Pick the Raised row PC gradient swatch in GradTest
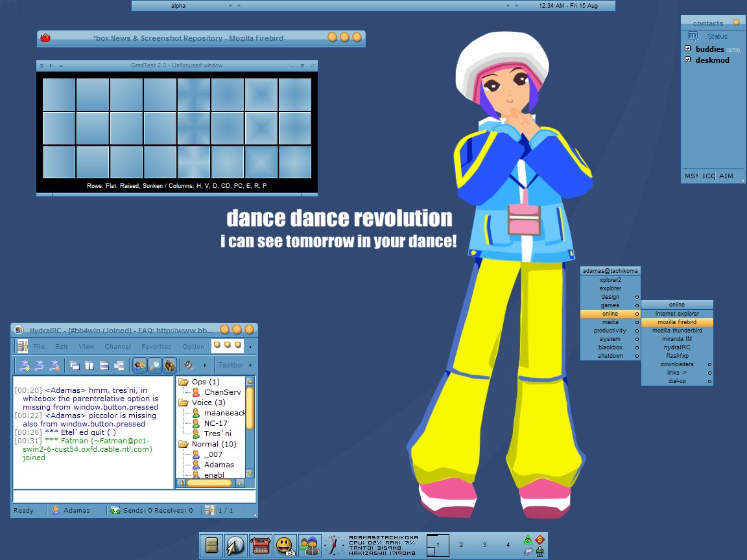Screen dimensions: 747x560 point(194,128)
